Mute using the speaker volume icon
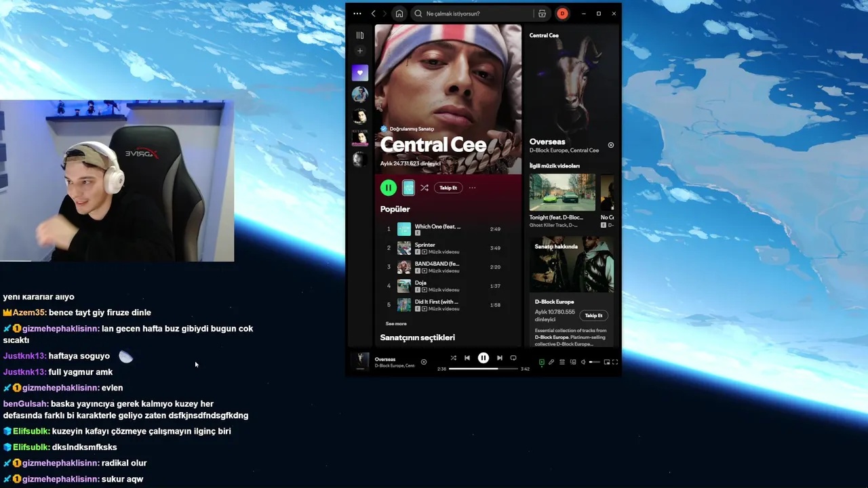Image resolution: width=868 pixels, height=488 pixels. pyautogui.click(x=583, y=362)
